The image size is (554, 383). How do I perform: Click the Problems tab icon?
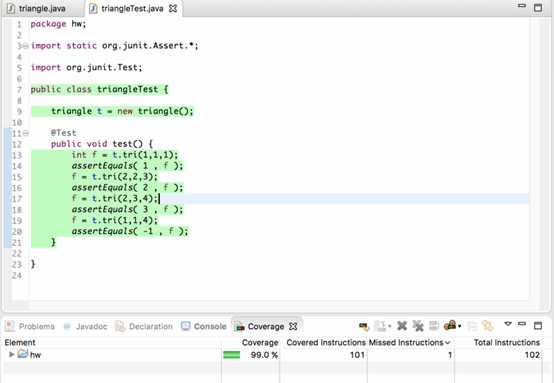(10, 326)
